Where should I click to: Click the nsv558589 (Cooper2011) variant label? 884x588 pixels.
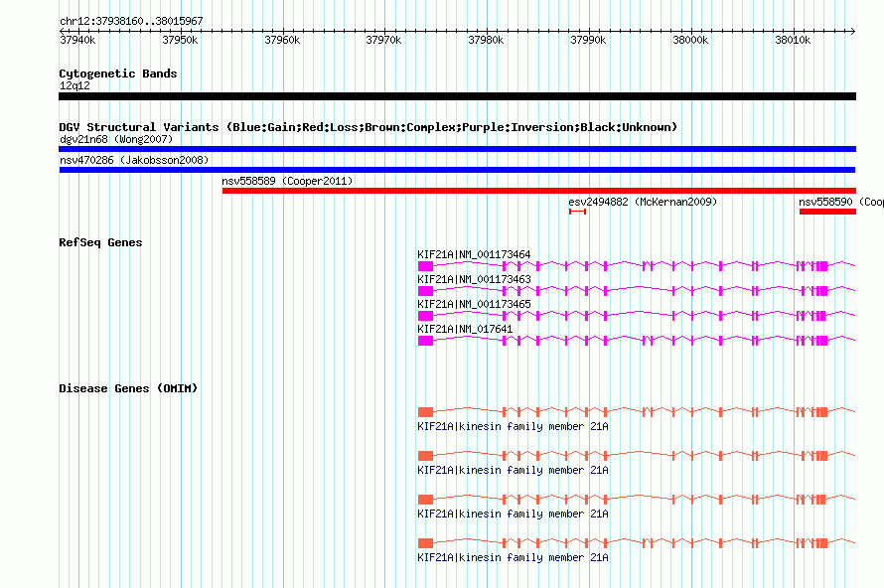pos(287,181)
